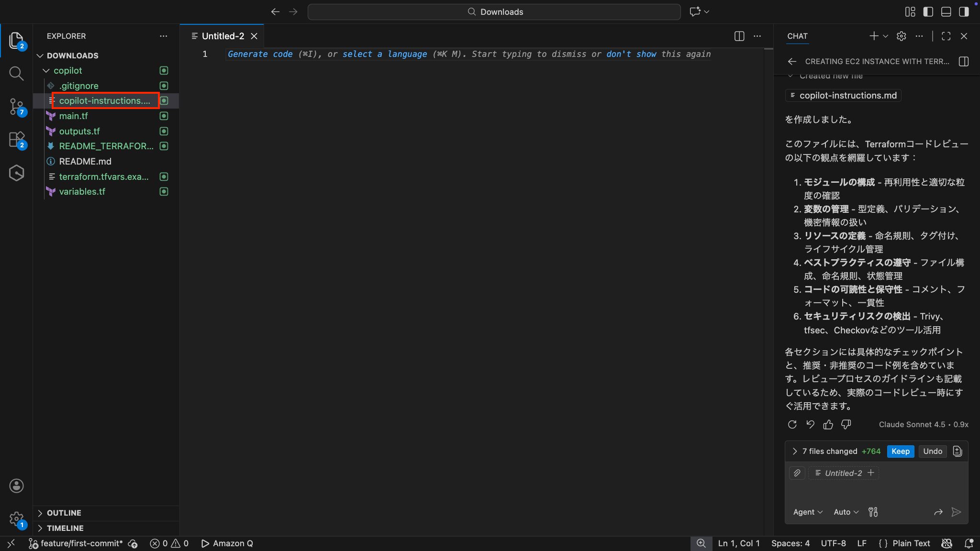Toggle the bottom panel visibility
This screenshot has width=980, height=551.
click(946, 12)
